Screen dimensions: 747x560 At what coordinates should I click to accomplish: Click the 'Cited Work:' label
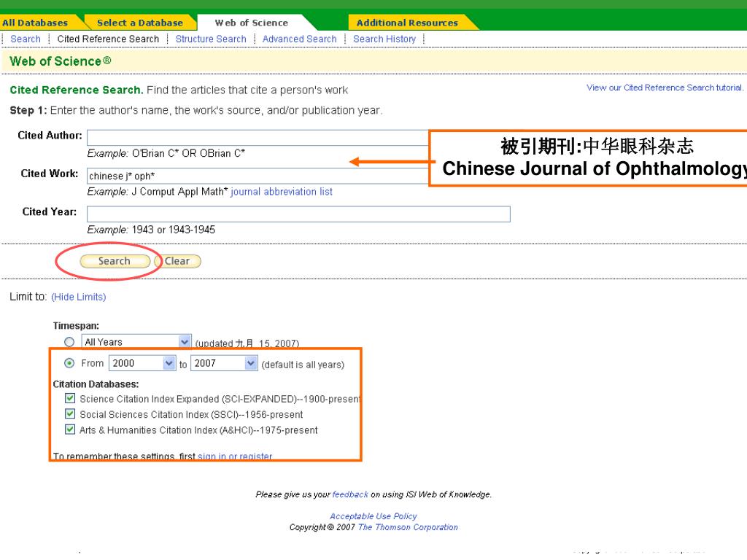point(50,174)
